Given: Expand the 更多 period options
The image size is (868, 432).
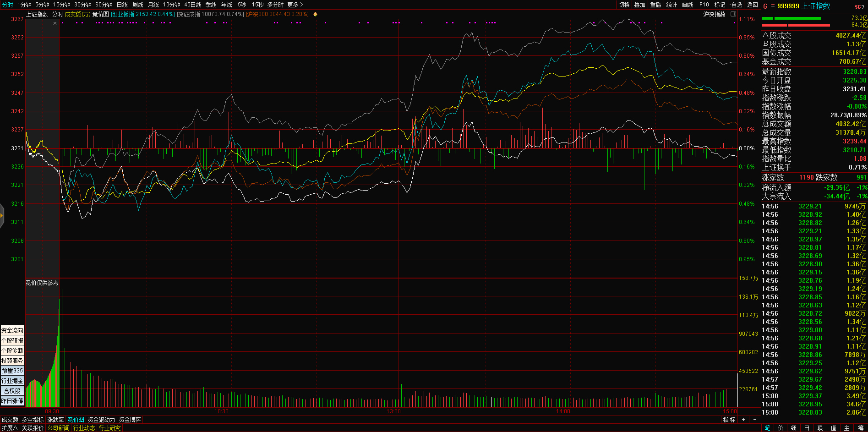Looking at the screenshot, I should [295, 5].
